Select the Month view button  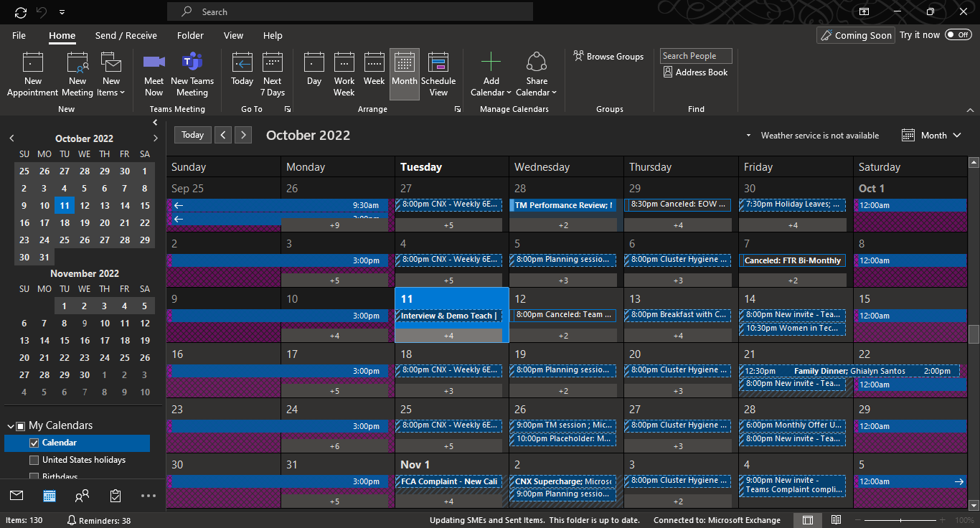click(x=405, y=75)
